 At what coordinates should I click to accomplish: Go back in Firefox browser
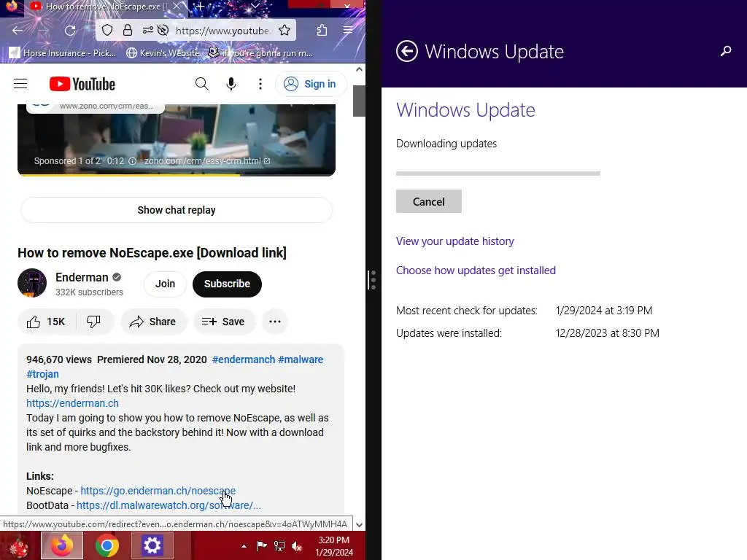pos(18,31)
